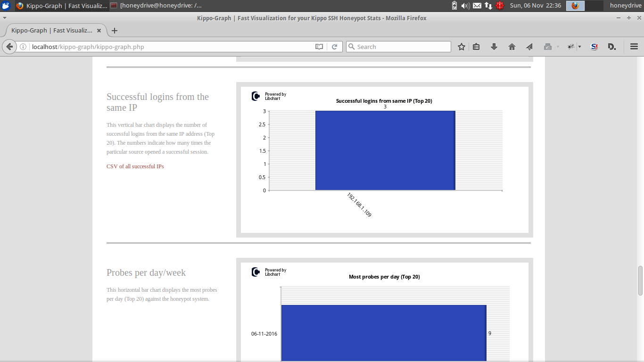This screenshot has width=644, height=362.
Task: Open the bookmarks list icon
Action: click(x=476, y=47)
